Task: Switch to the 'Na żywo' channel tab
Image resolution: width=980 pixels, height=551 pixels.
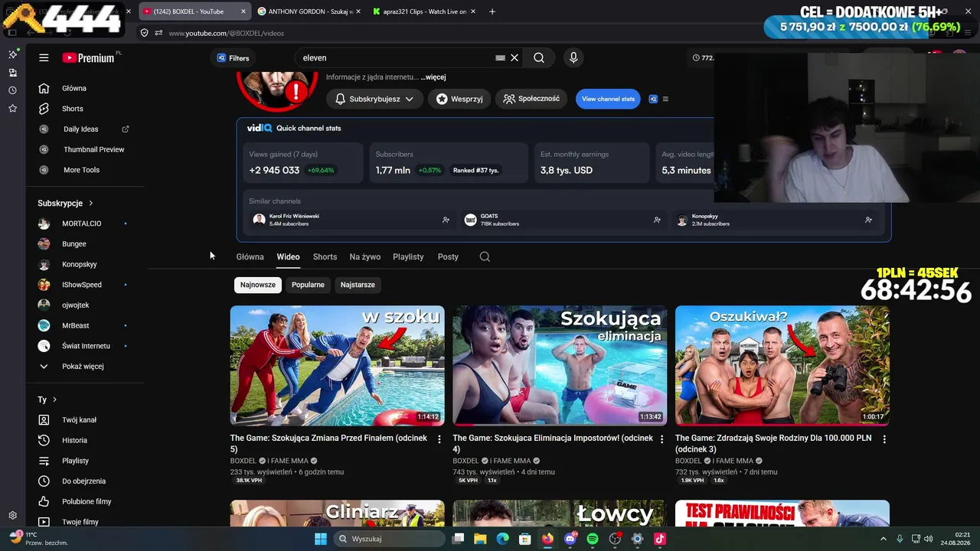Action: (x=365, y=257)
